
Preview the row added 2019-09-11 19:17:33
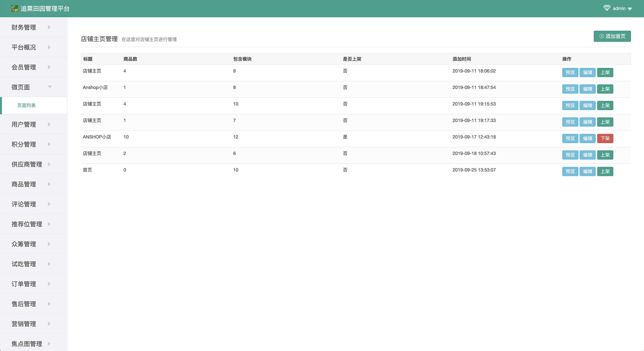click(x=570, y=122)
